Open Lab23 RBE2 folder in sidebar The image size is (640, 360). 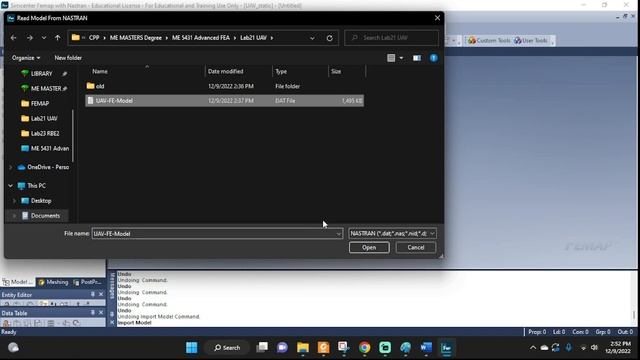coord(45,133)
